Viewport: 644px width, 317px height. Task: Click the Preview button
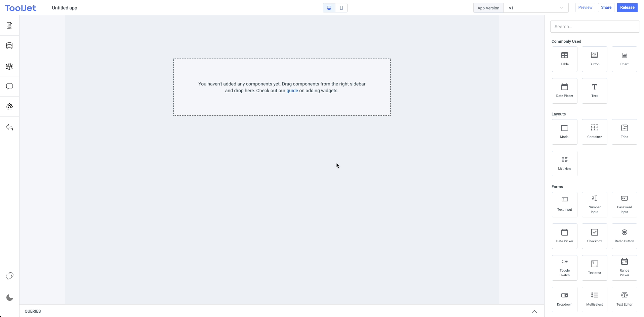click(585, 7)
